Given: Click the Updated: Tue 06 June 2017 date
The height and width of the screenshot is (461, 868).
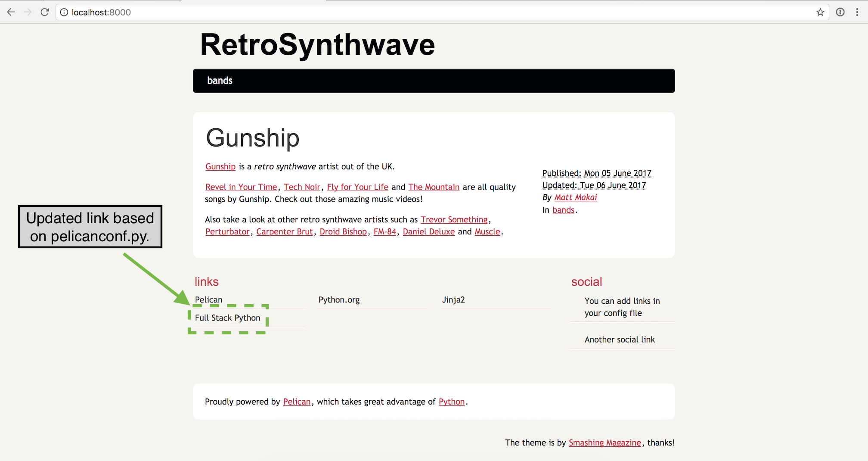Looking at the screenshot, I should 594,185.
